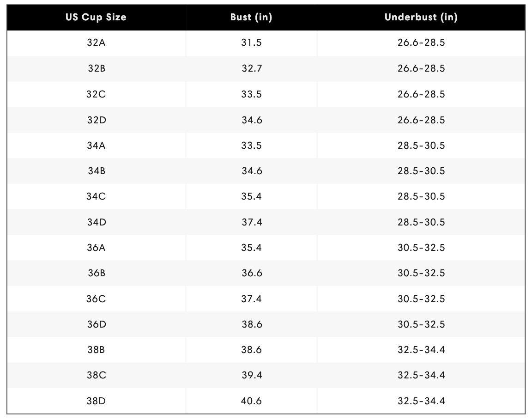Select the 32D cup size cell
The width and height of the screenshot is (532, 420).
97,120
